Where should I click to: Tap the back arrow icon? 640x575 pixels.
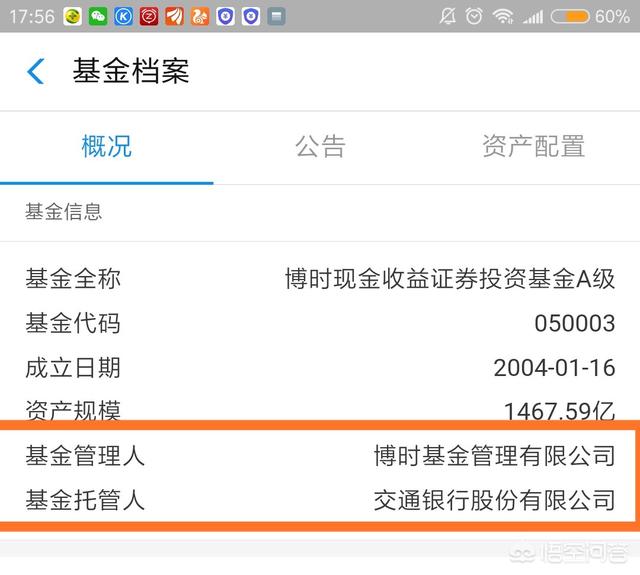pyautogui.click(x=36, y=71)
